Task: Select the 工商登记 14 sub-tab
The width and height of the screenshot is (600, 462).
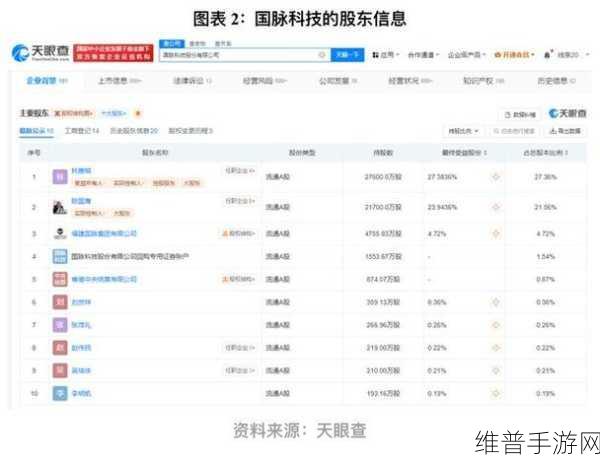Action: (x=82, y=131)
